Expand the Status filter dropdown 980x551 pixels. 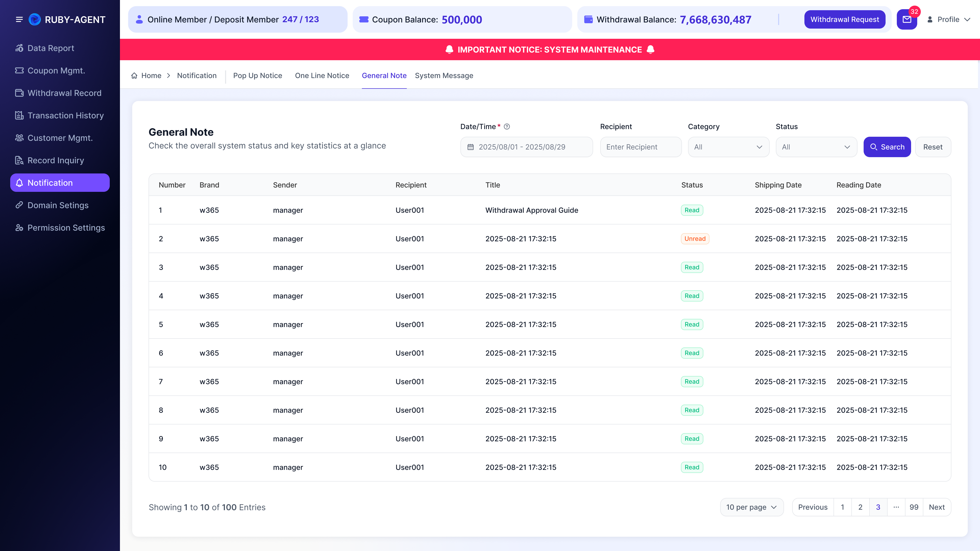tap(816, 147)
